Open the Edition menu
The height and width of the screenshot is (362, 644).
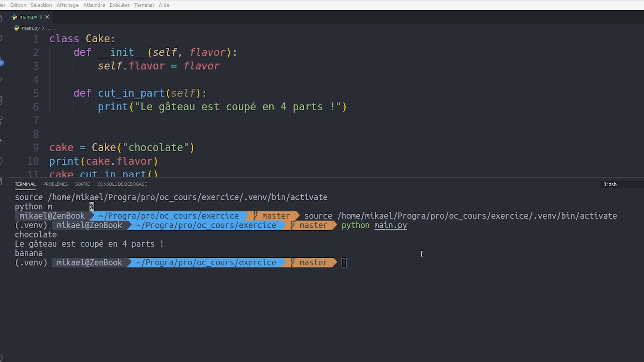point(18,5)
